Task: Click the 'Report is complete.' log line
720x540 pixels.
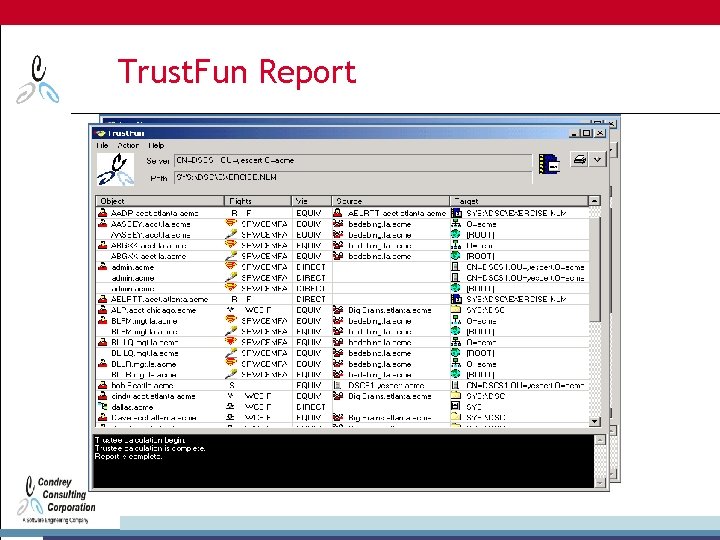Action: pos(129,456)
